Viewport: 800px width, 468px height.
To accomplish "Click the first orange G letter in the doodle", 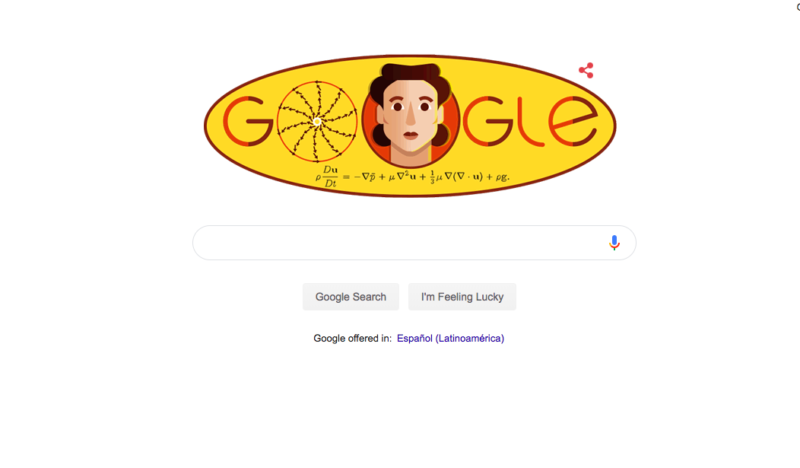I will [247, 121].
